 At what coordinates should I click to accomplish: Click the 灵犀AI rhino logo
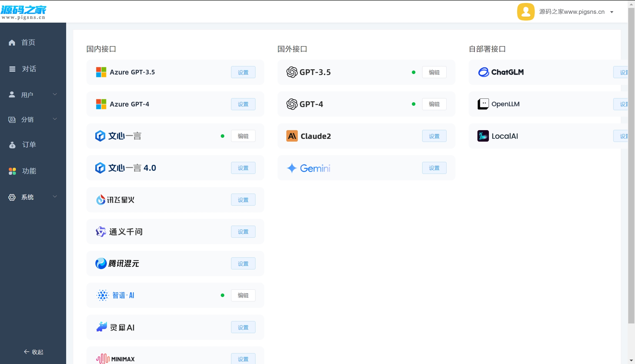(102, 327)
